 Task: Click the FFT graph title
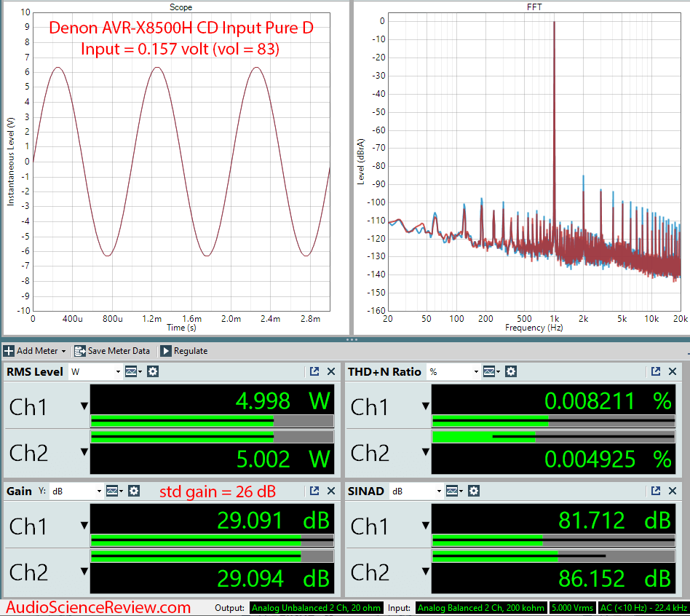534,7
